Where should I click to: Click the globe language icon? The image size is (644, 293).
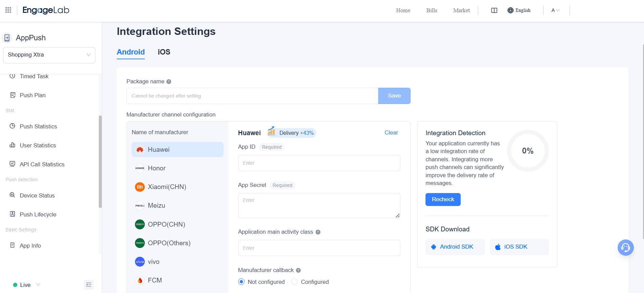pos(510,11)
